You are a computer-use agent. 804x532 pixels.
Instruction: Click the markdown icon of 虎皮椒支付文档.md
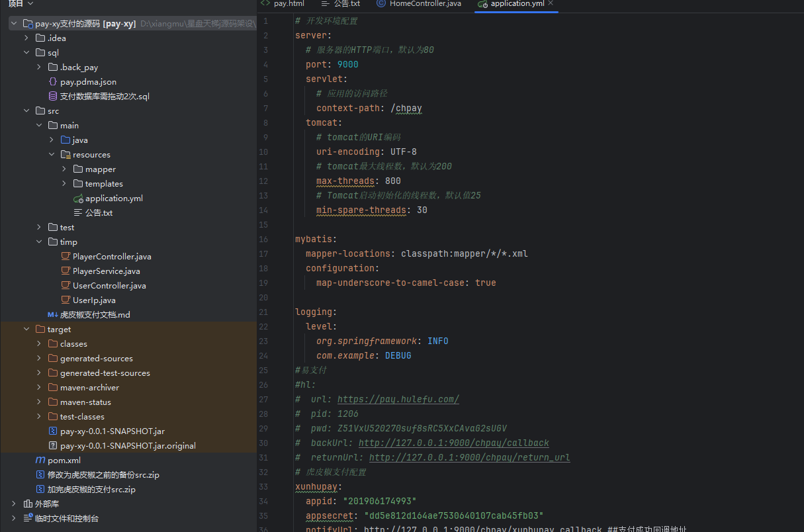[x=53, y=314]
